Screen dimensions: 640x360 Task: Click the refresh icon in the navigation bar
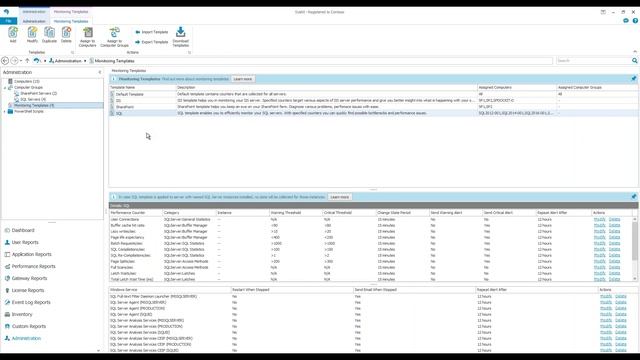click(x=36, y=61)
